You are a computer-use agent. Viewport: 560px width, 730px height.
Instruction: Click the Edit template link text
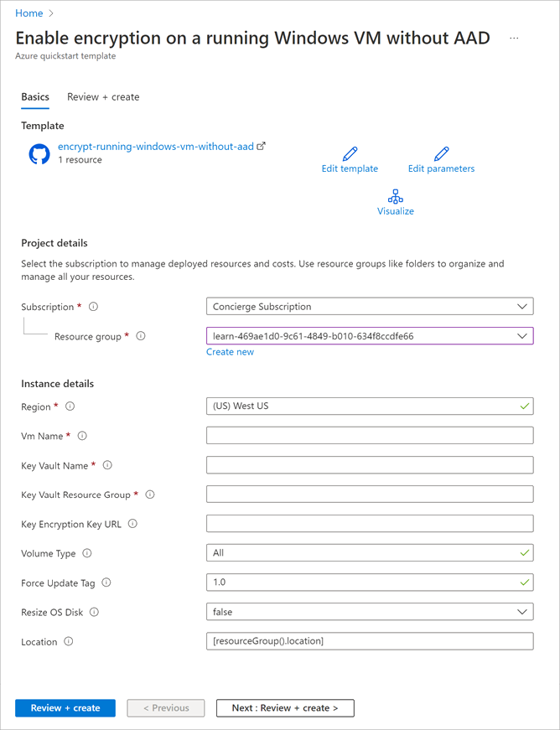(350, 168)
